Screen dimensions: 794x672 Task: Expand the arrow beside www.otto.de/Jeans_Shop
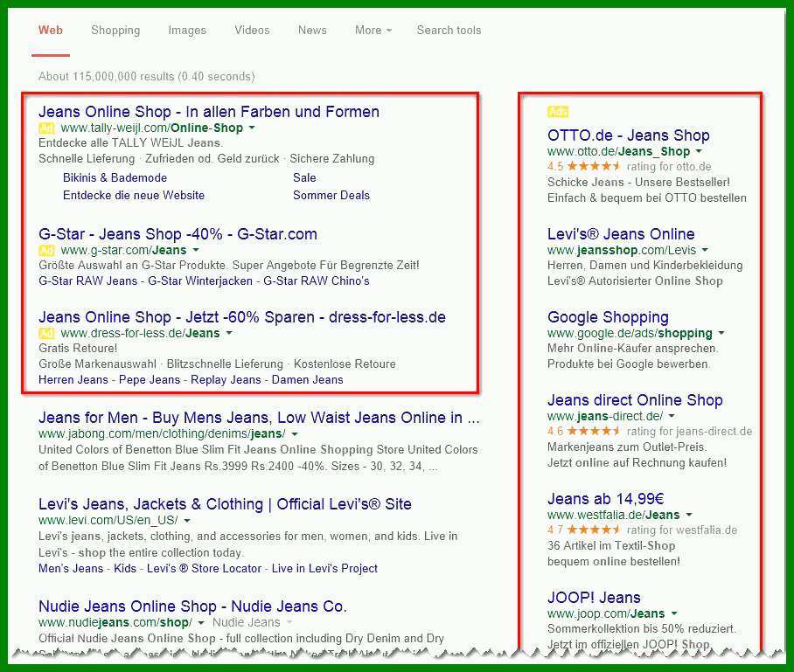[x=699, y=151]
